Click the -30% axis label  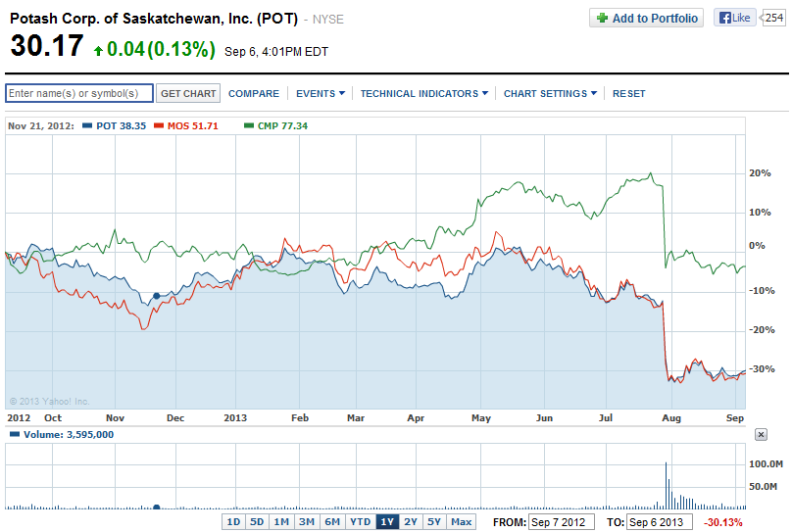click(762, 369)
